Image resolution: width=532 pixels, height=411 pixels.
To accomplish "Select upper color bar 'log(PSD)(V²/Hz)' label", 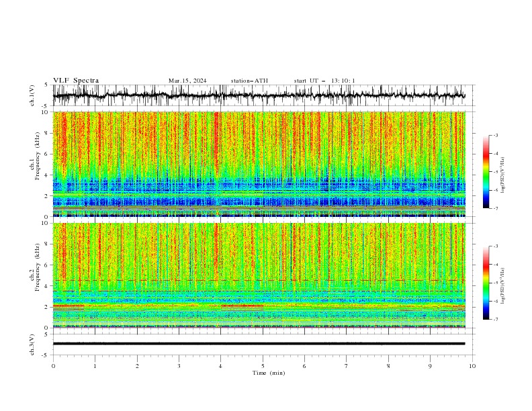I will [503, 175].
